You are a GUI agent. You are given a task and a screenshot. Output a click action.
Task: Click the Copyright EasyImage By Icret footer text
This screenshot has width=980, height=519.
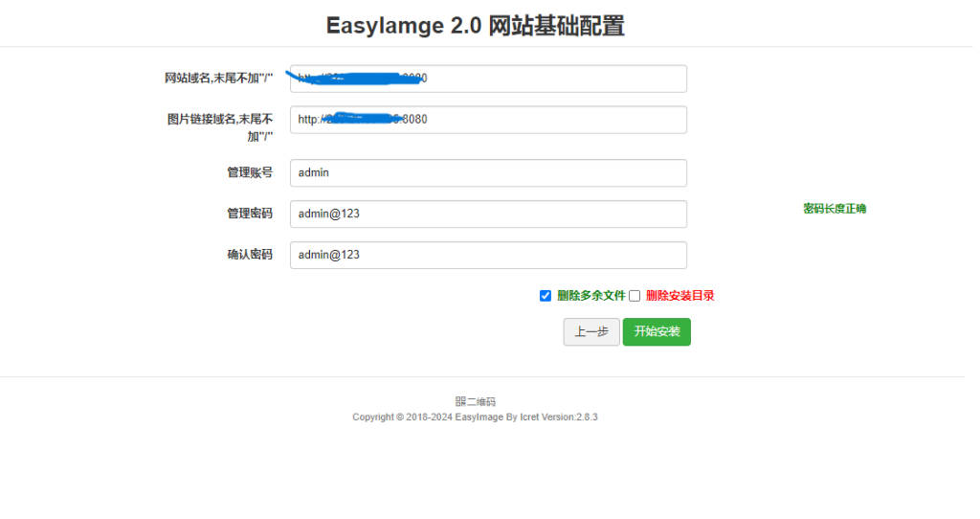point(475,417)
